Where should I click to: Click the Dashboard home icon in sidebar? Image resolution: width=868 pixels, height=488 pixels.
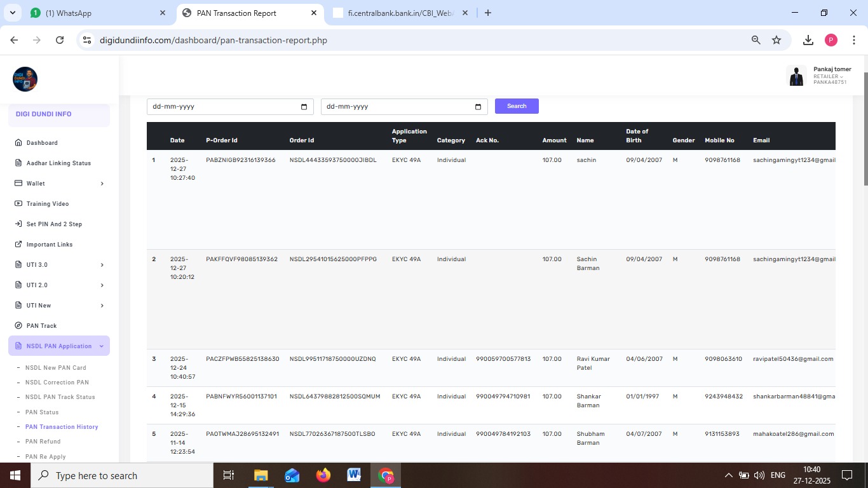[18, 143]
